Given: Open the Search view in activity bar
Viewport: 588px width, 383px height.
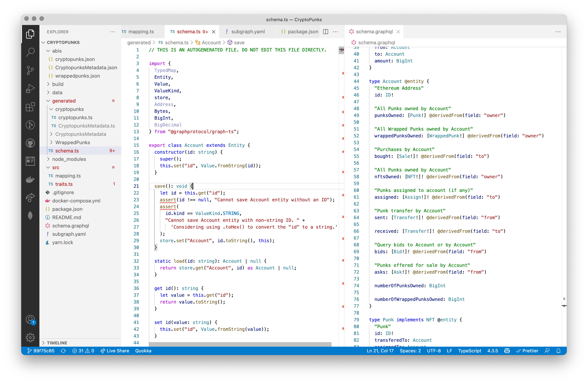Looking at the screenshot, I should click(30, 52).
